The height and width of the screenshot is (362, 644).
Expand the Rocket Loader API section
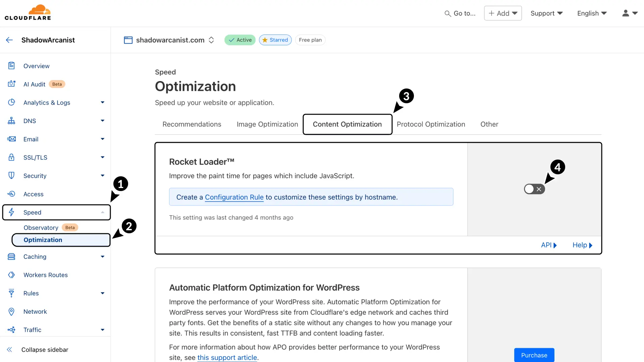(549, 245)
